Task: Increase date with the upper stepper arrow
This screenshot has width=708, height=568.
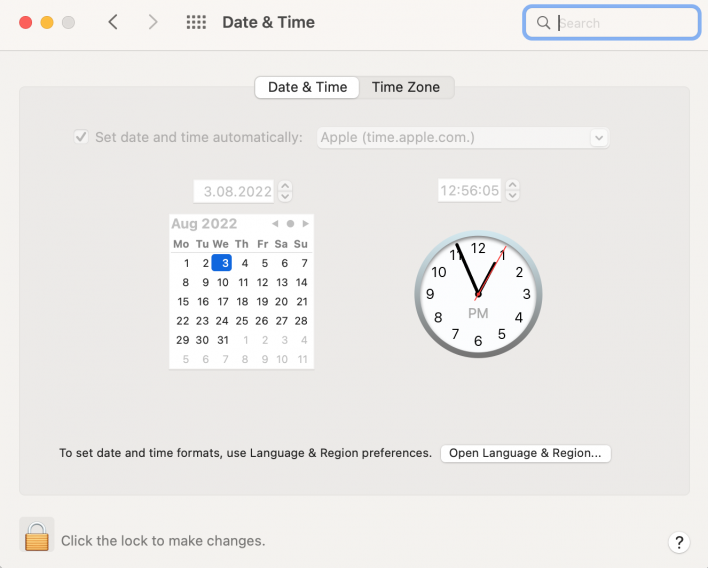Action: coord(285,186)
